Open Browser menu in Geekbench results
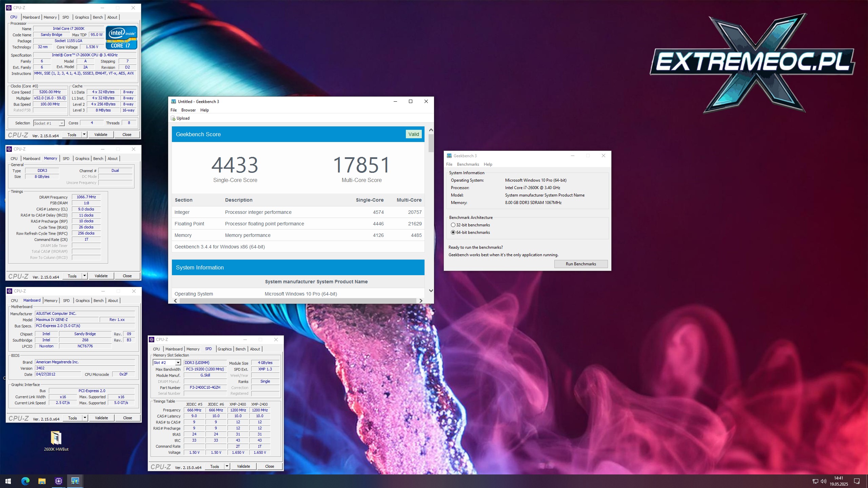This screenshot has height=488, width=868. pyautogui.click(x=189, y=110)
